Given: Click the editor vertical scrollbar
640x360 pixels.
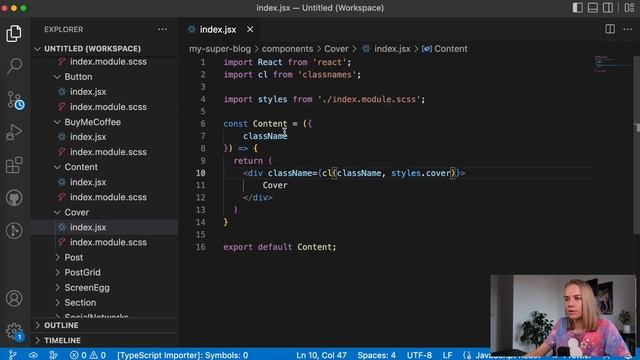Looking at the screenshot, I should 636,144.
